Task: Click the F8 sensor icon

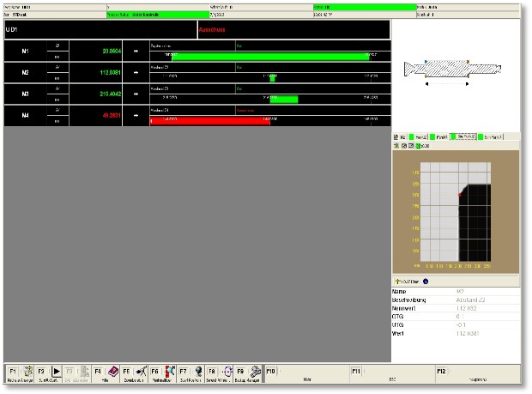Action: coord(226,371)
